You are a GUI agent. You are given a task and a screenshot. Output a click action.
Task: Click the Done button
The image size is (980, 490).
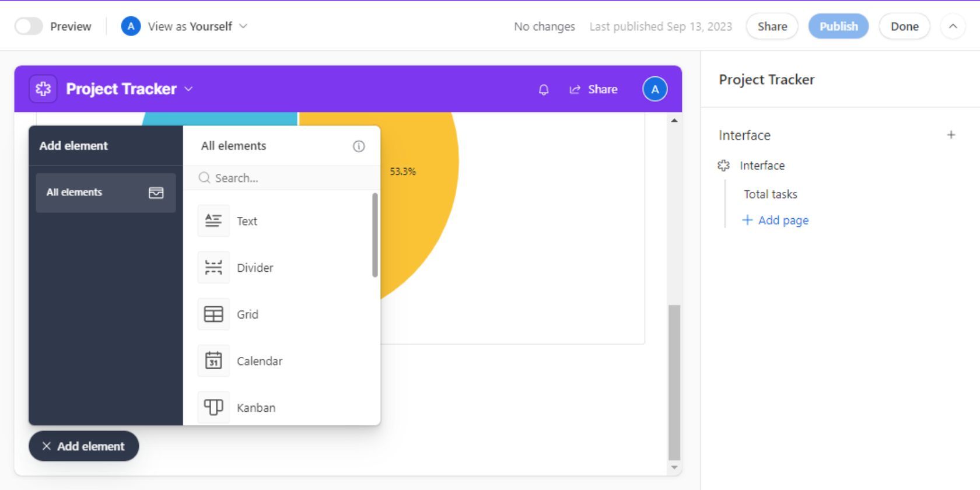pyautogui.click(x=904, y=26)
